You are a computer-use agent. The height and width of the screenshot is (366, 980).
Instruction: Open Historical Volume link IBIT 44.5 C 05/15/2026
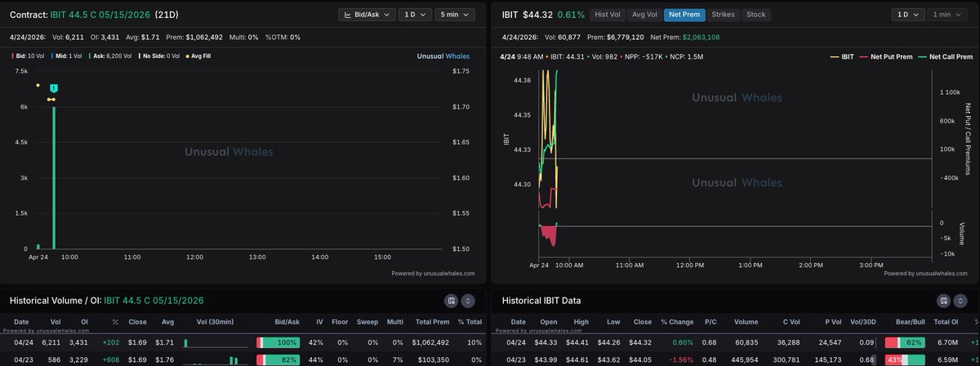click(154, 301)
